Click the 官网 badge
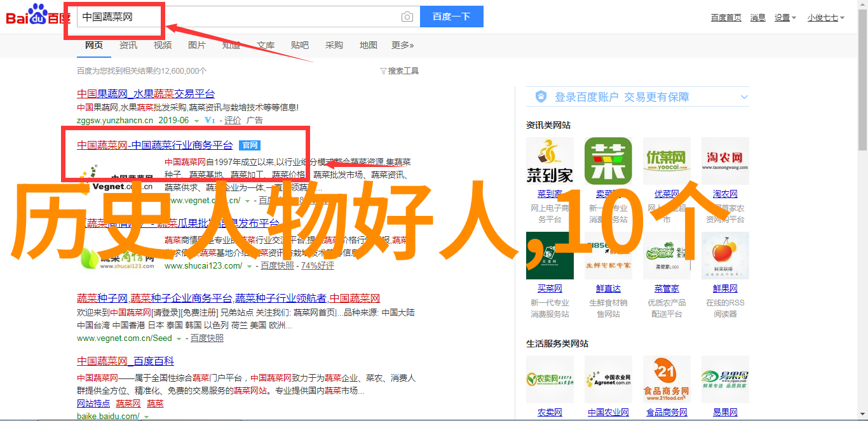868x421 pixels. point(249,145)
